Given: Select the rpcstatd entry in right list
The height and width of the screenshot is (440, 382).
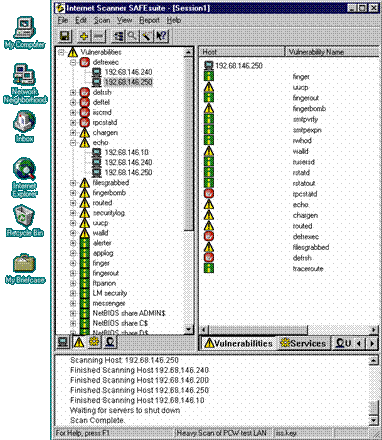Looking at the screenshot, I should [x=305, y=194].
